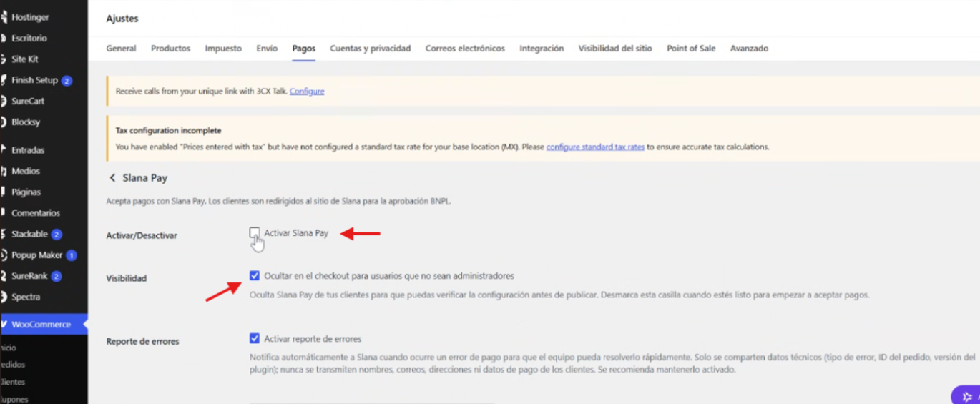The image size is (980, 404).
Task: Click Finish Setup notification badge 2
Action: (x=67, y=80)
